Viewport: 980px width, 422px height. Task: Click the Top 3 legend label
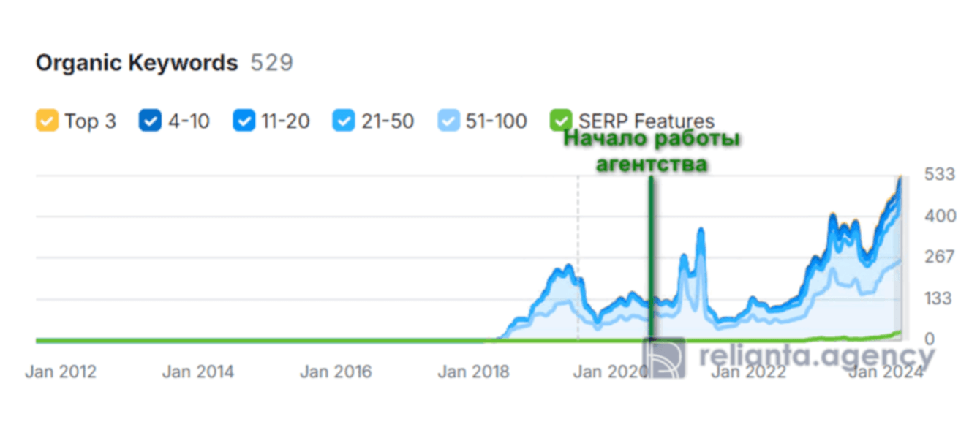90,121
